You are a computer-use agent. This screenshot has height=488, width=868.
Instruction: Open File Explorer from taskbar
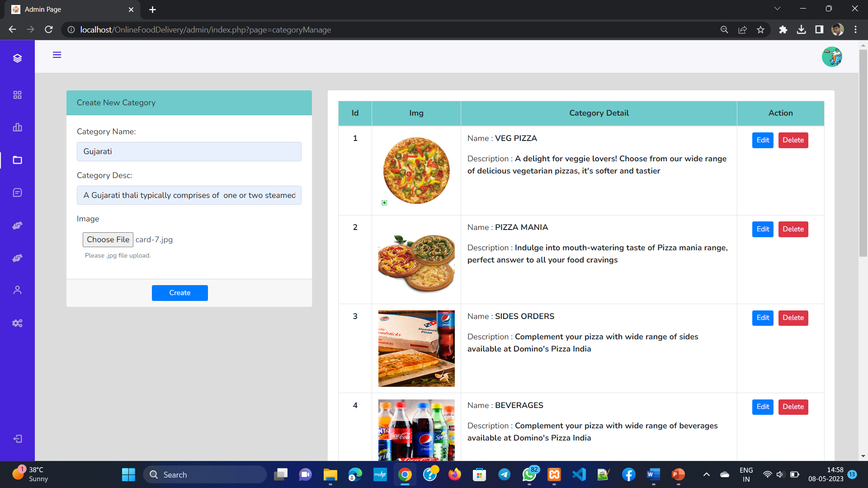pos(330,474)
